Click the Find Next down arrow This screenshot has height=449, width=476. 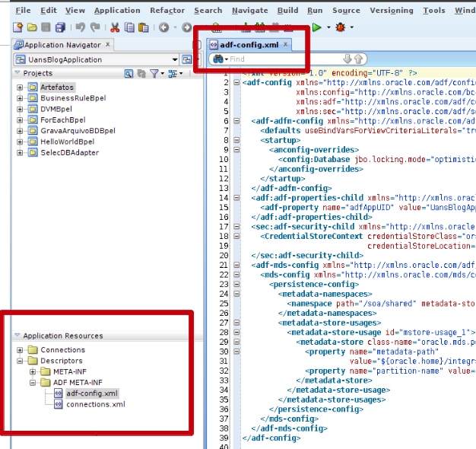click(347, 59)
